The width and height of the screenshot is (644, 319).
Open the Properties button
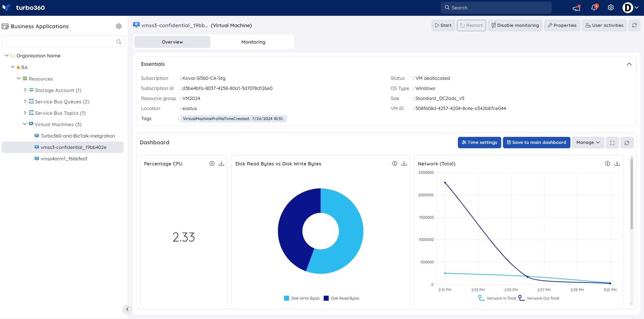[x=562, y=25]
